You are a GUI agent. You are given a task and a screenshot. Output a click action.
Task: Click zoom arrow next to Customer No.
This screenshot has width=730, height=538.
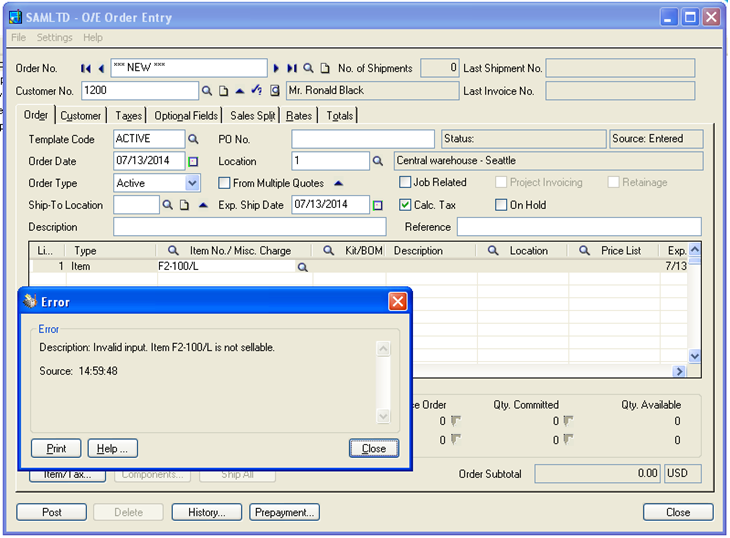coord(240,91)
